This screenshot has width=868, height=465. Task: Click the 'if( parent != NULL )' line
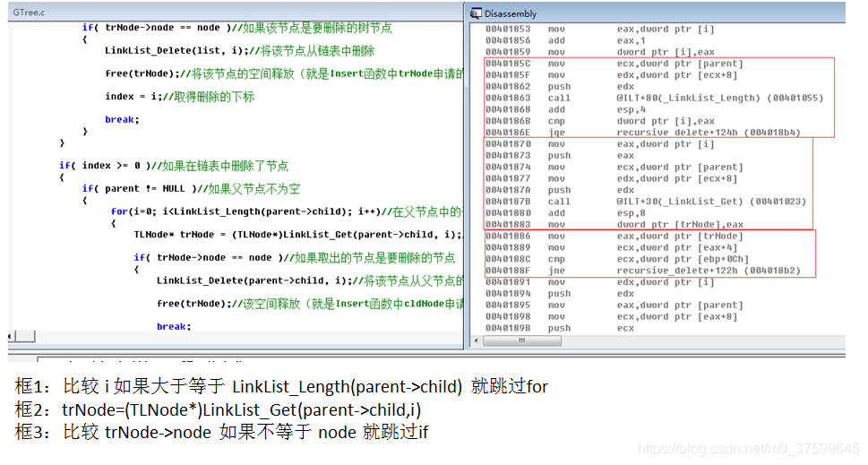pos(191,189)
